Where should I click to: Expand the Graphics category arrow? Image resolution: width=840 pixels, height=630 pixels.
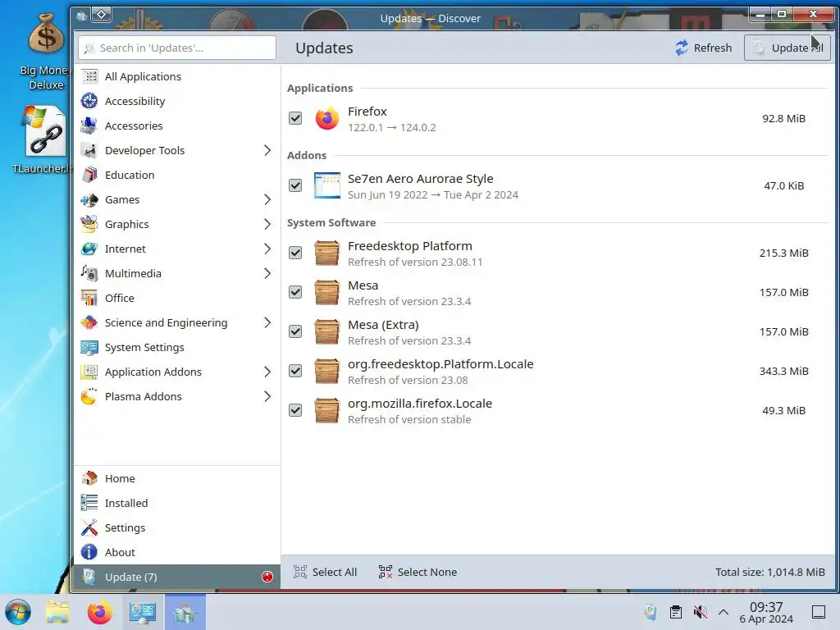pyautogui.click(x=267, y=224)
